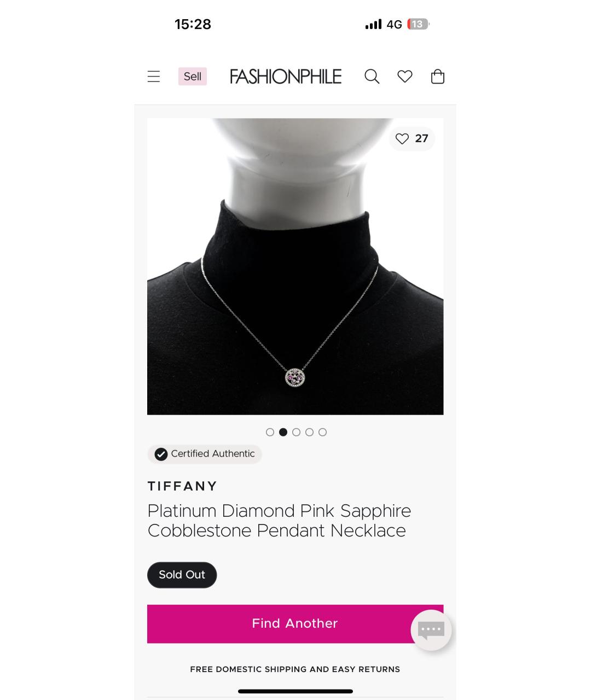Tap the FASHIONPHILE logo to go home
This screenshot has height=700, width=591.
click(x=286, y=77)
